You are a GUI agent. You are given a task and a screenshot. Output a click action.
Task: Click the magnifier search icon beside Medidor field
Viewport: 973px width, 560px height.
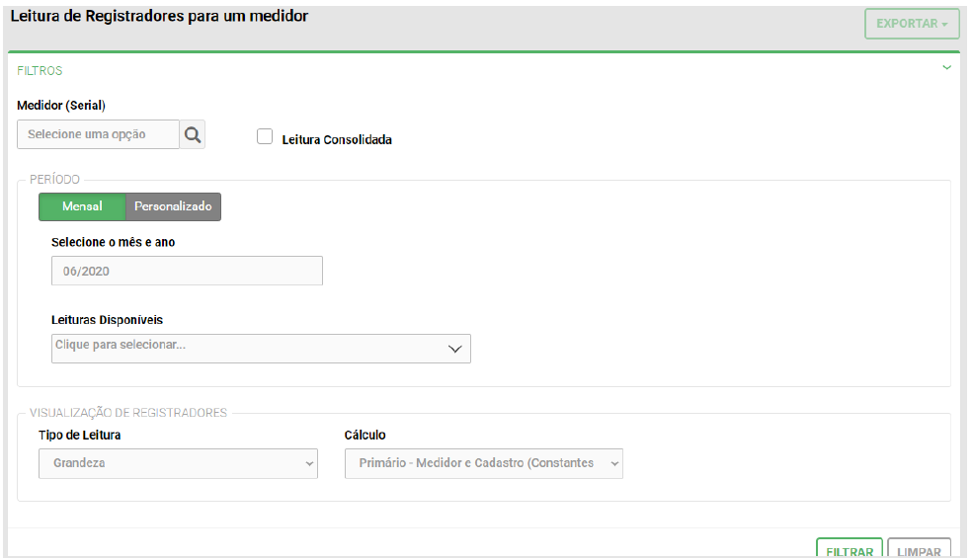(x=193, y=134)
